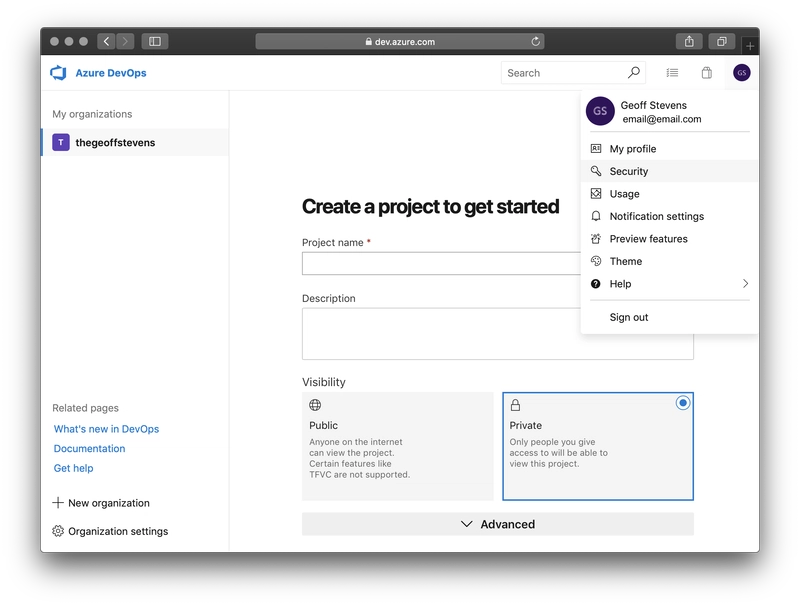
Task: Click the plus icon beside New organization
Action: click(58, 502)
